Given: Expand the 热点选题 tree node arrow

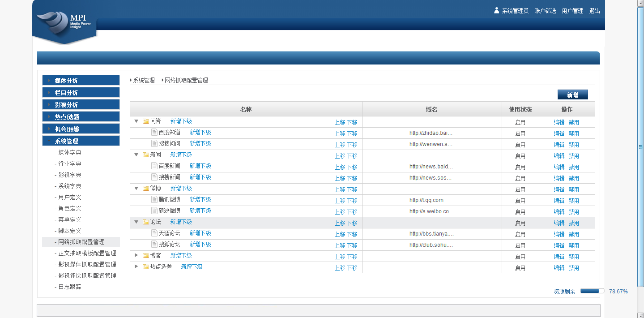Looking at the screenshot, I should coord(136,266).
